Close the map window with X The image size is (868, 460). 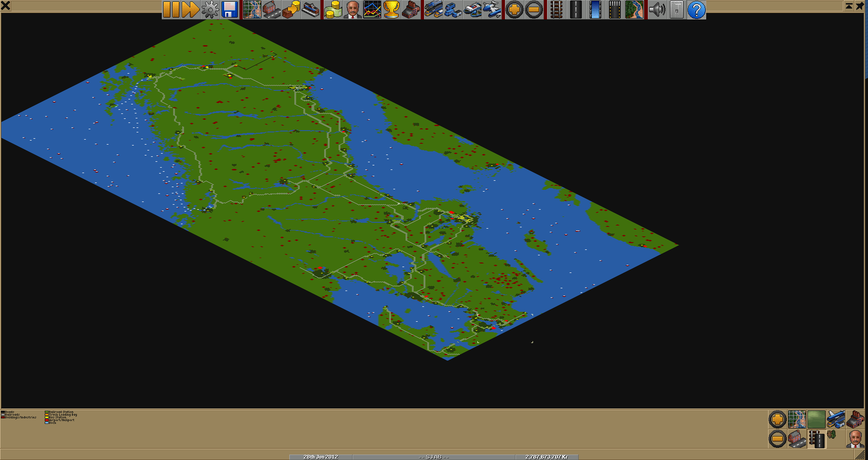click(x=5, y=6)
